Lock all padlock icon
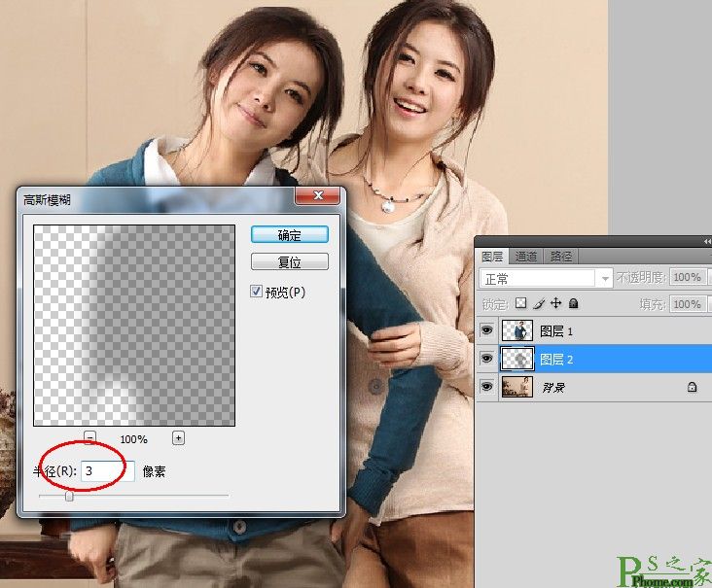712x588 pixels. 574,303
